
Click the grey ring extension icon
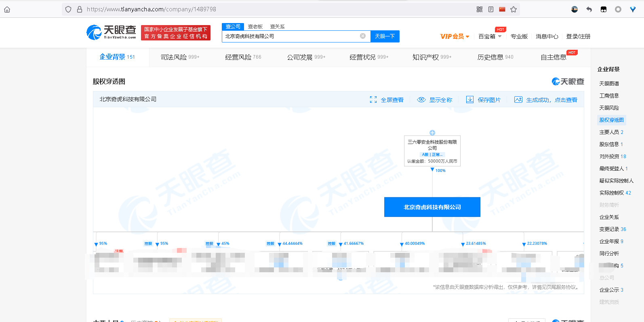point(618,9)
